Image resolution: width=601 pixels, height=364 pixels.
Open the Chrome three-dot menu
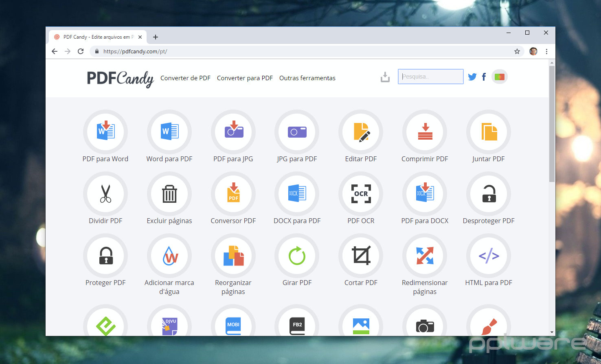546,51
